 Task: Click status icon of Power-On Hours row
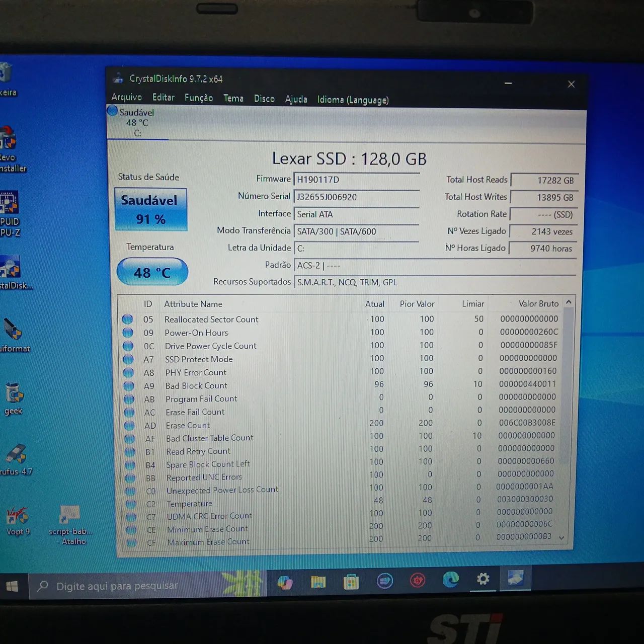tap(128, 333)
